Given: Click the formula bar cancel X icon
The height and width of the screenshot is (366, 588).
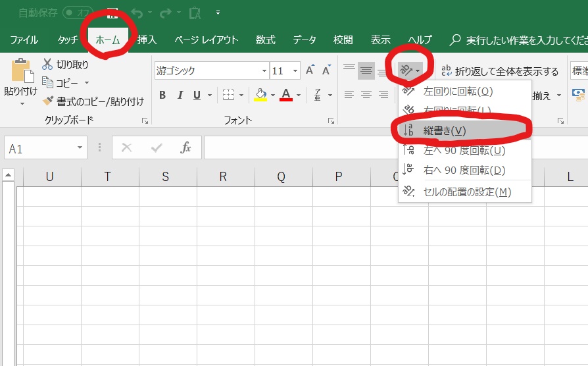Looking at the screenshot, I should click(127, 147).
